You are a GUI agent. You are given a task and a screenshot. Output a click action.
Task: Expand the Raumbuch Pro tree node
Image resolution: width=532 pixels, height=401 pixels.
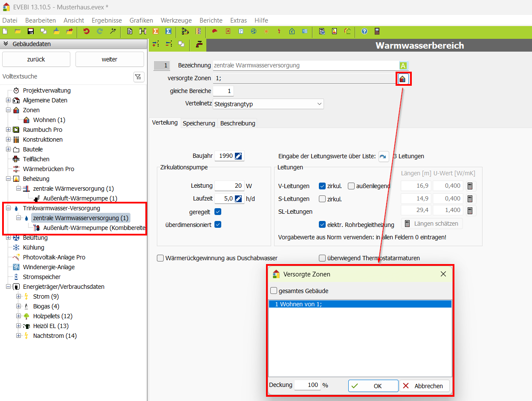(8, 130)
